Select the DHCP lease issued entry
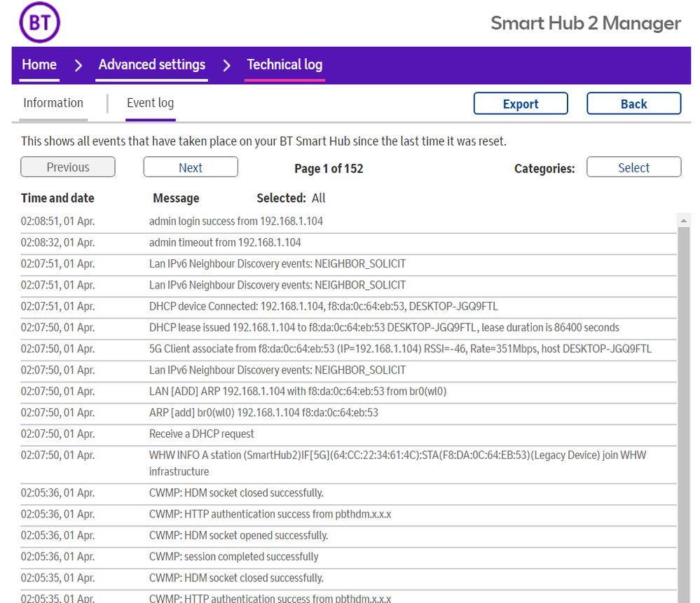This screenshot has width=700, height=603. click(383, 327)
